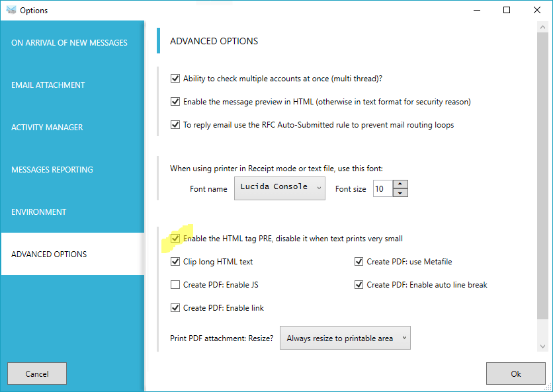Close the Options window

536,10
